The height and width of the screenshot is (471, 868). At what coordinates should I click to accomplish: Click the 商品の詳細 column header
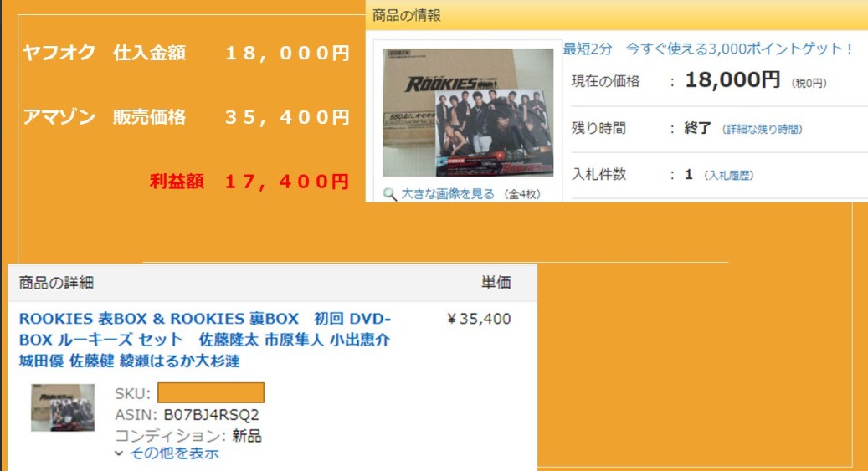tap(56, 283)
